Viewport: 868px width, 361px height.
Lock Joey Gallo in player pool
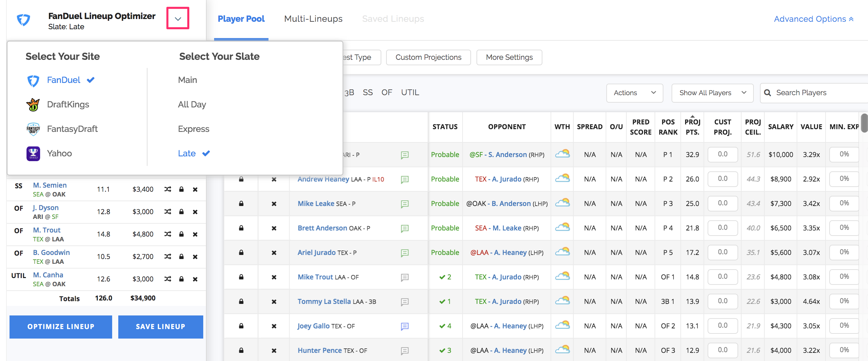[241, 326]
